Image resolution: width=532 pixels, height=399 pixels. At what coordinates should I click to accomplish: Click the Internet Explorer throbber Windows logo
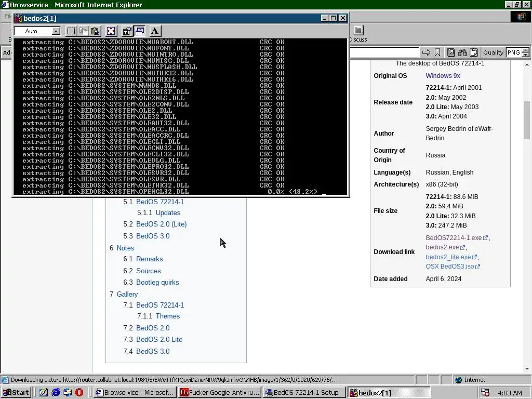click(x=521, y=17)
